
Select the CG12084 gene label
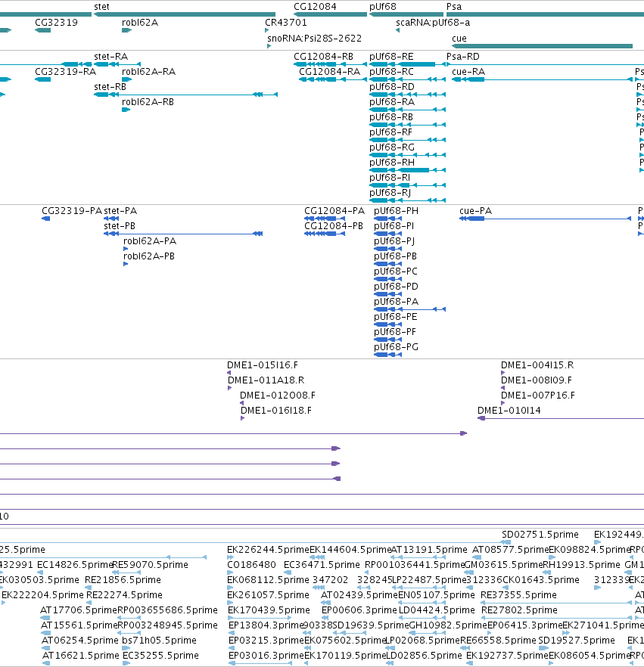tap(315, 6)
